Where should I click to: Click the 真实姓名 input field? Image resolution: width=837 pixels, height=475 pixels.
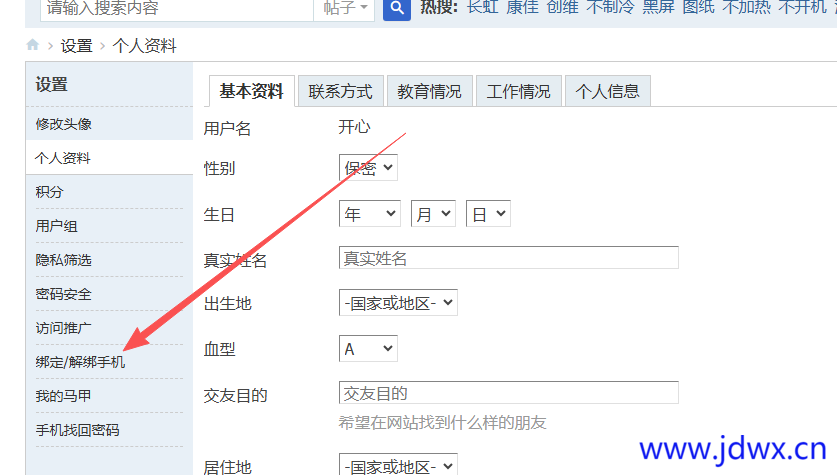(508, 258)
